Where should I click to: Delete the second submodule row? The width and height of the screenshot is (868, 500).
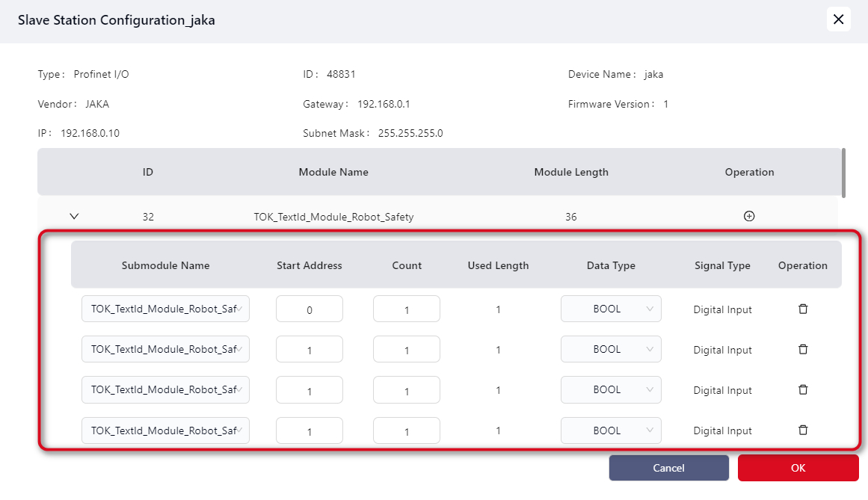[x=803, y=350]
